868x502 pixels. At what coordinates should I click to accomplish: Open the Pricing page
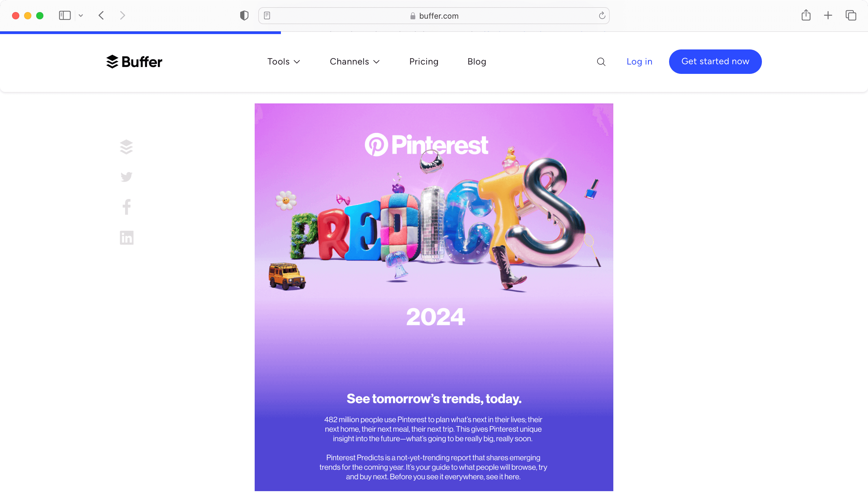point(423,62)
